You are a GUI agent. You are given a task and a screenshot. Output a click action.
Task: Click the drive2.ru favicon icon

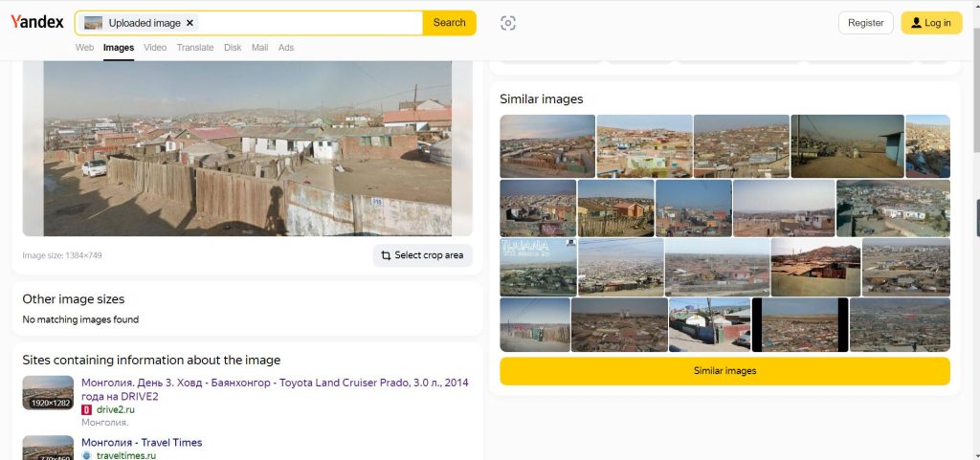pyautogui.click(x=86, y=409)
